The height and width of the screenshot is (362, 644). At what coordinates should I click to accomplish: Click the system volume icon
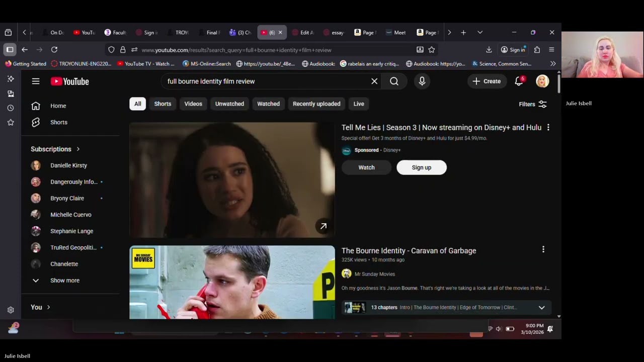[499, 329]
